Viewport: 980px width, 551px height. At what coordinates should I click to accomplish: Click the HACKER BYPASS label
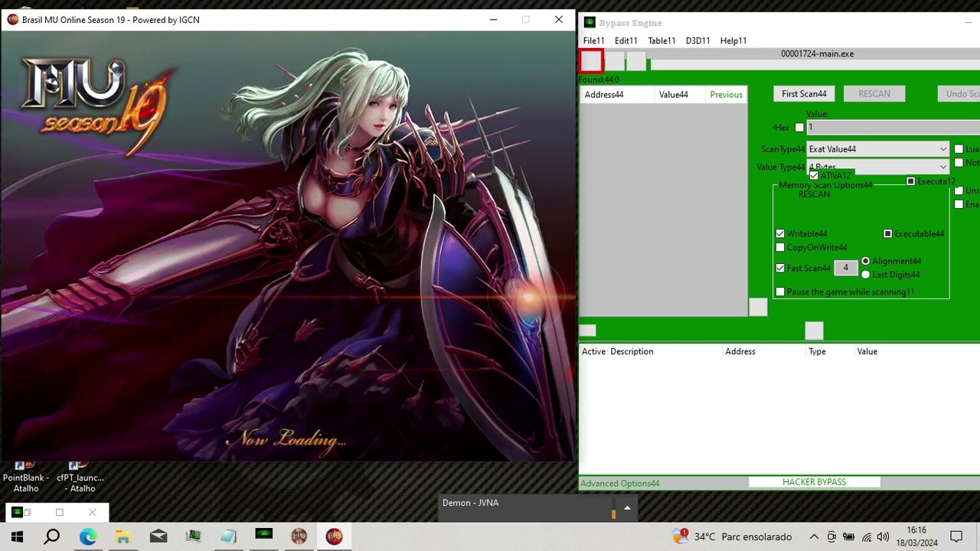pyautogui.click(x=814, y=482)
